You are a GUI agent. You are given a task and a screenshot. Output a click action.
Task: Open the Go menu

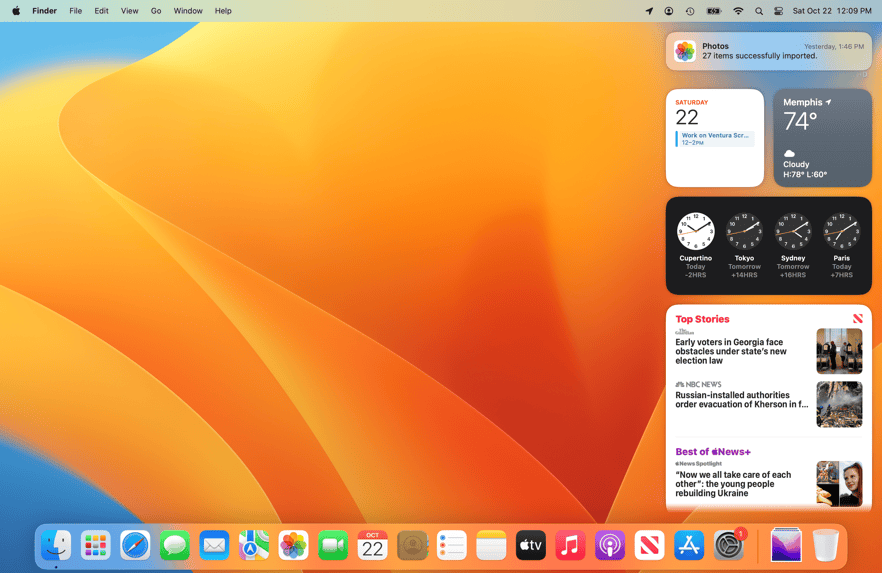tap(156, 11)
